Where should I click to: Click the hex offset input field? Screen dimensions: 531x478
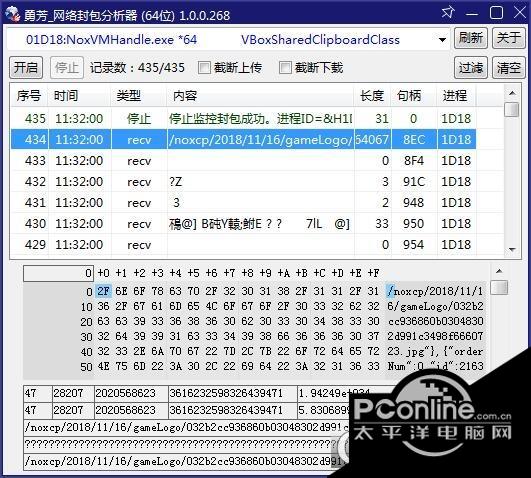click(x=58, y=273)
